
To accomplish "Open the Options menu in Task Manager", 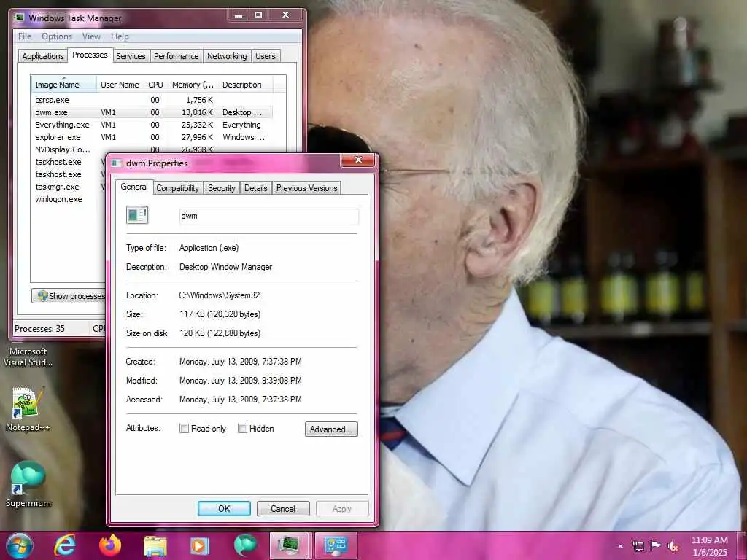I will point(57,36).
